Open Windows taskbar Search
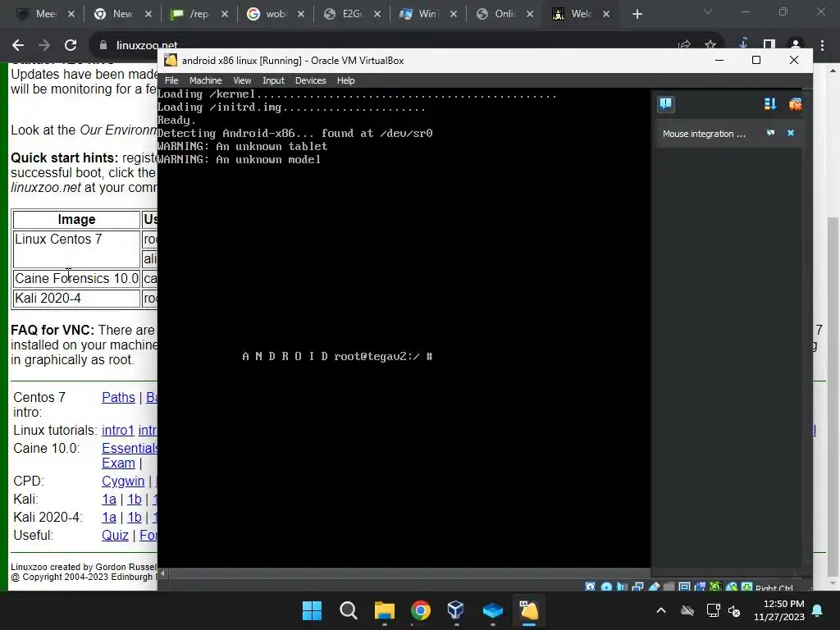840x630 pixels. (348, 610)
